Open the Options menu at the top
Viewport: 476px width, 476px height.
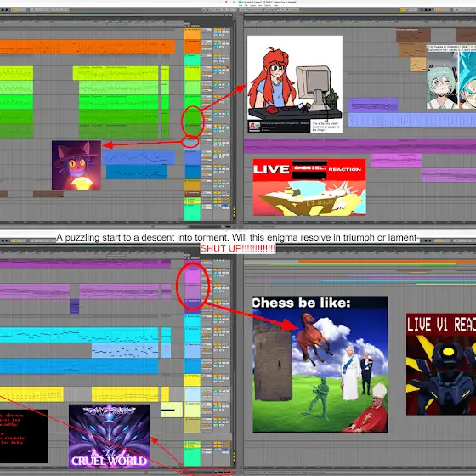coord(268,5)
